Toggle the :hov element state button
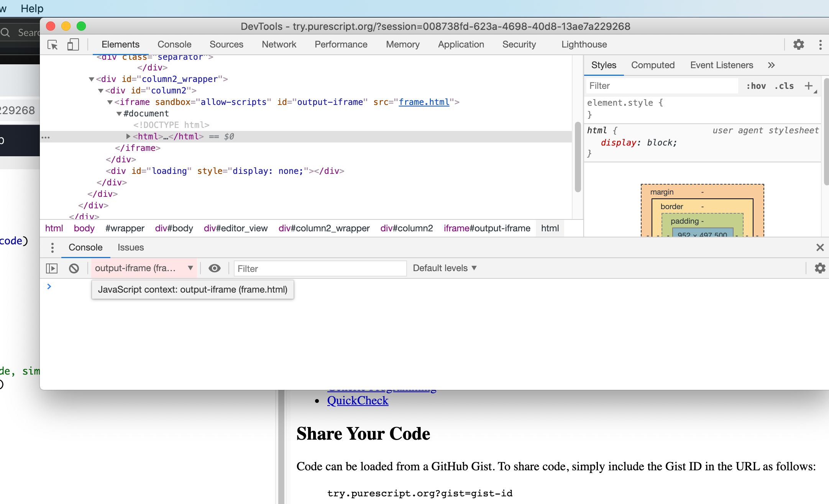The width and height of the screenshot is (829, 504). point(756,86)
